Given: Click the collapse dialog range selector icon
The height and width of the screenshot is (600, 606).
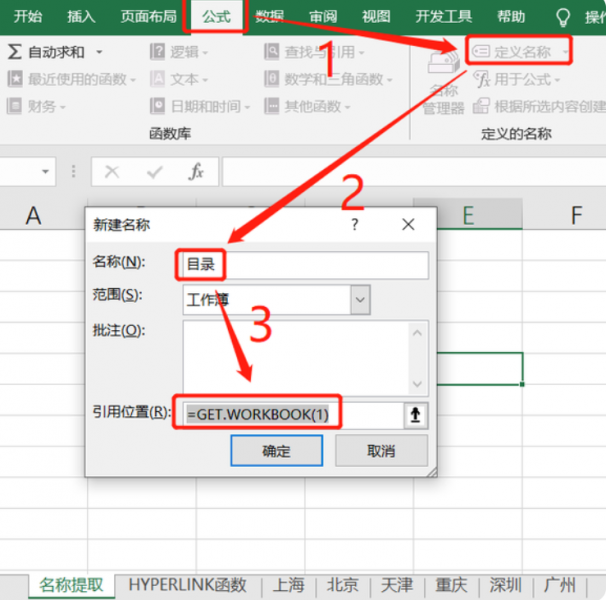Looking at the screenshot, I should pos(415,415).
